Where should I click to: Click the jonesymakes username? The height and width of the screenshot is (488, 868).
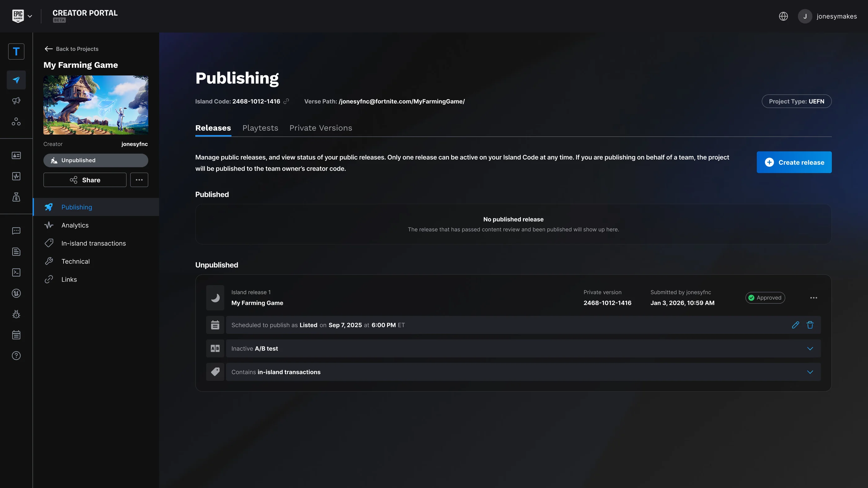tap(837, 16)
